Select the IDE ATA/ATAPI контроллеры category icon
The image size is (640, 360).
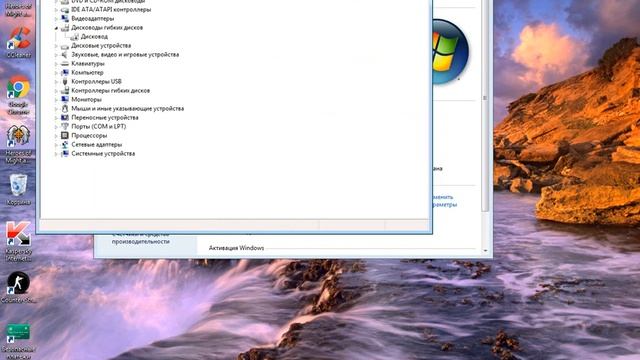coord(64,9)
